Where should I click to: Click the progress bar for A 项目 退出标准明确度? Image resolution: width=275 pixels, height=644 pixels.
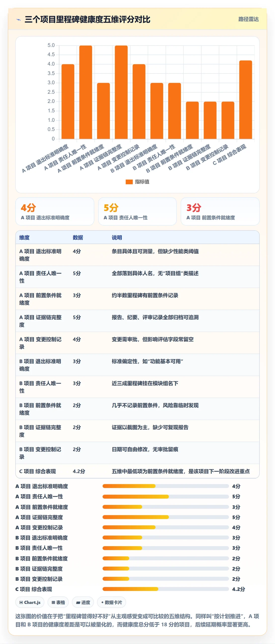click(x=166, y=486)
